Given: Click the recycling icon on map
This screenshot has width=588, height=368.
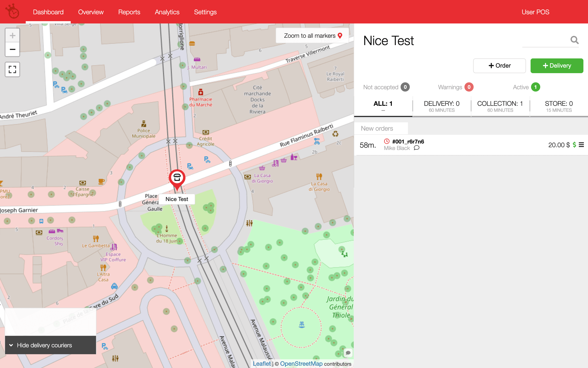Looking at the screenshot, I should coord(335,134).
